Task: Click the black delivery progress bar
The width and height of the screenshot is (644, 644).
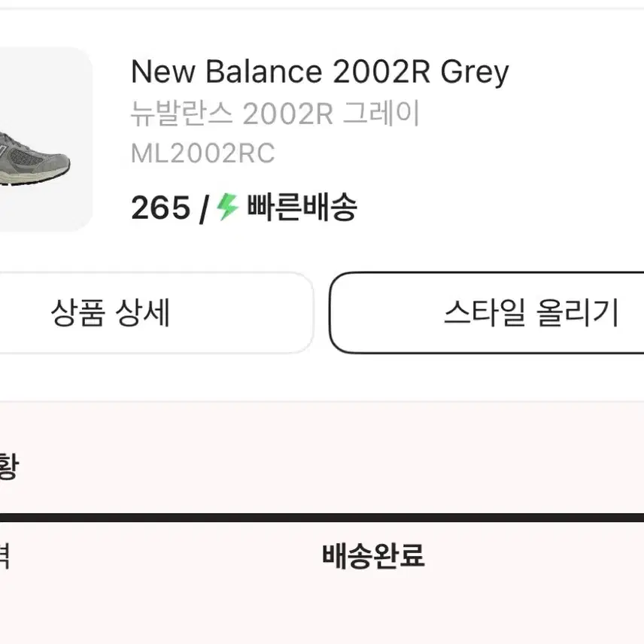Action: click(x=322, y=518)
